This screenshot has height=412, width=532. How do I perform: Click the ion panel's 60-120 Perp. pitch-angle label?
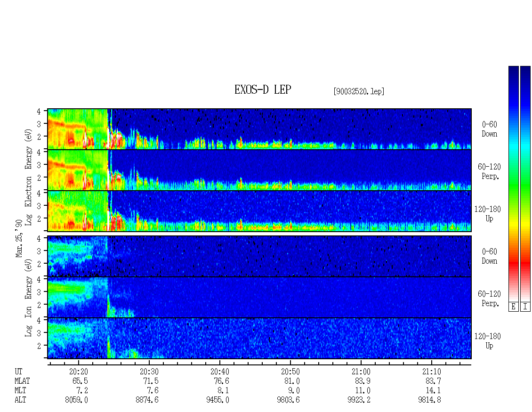click(489, 299)
